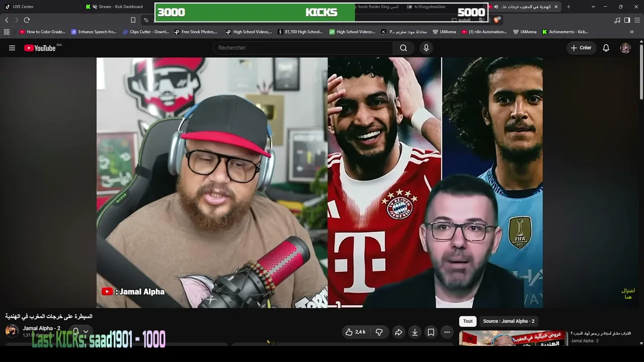Download the video

[x=415, y=332]
